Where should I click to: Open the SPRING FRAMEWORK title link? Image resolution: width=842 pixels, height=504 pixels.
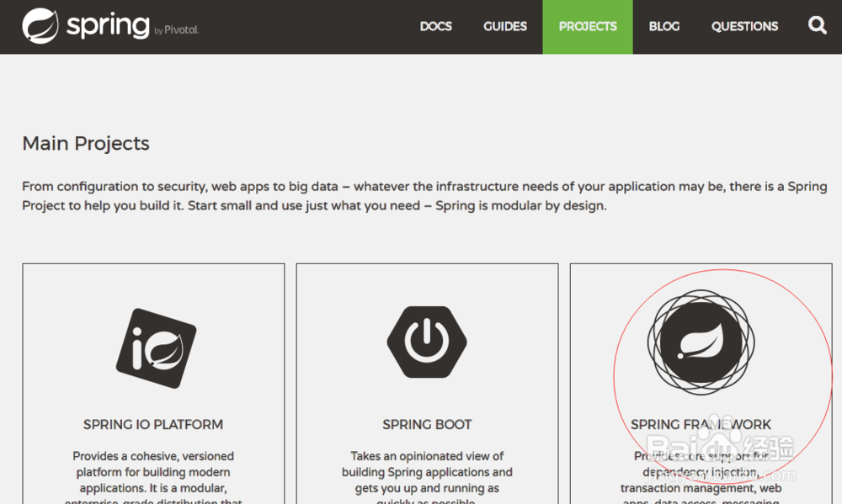[701, 425]
